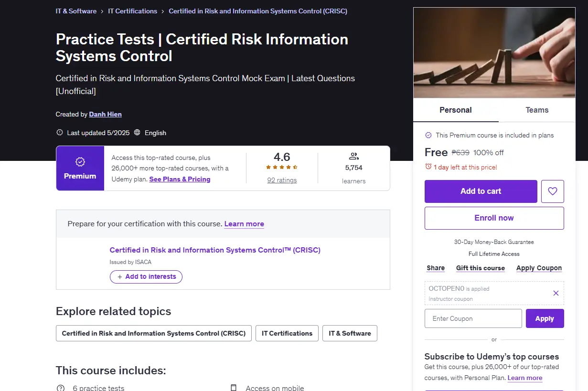Viewport: 588px width, 391px height.
Task: Click Gift this course
Action: pos(481,268)
